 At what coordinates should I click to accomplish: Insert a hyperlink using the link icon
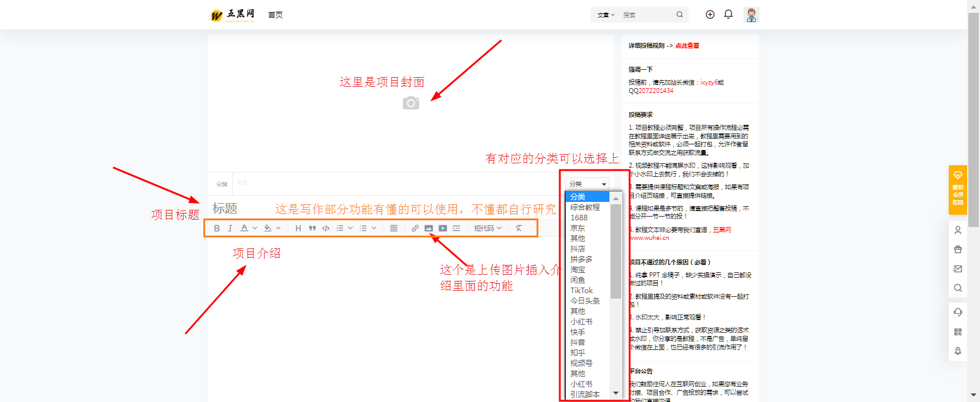[415, 228]
